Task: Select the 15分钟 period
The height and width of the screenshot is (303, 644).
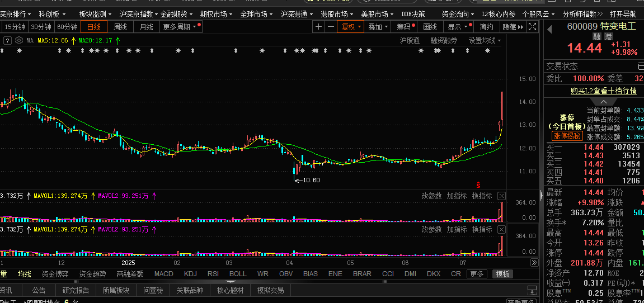Action: pyautogui.click(x=15, y=27)
